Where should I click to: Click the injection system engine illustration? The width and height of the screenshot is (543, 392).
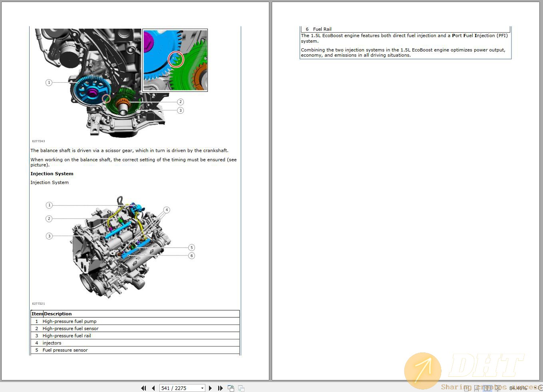122,247
